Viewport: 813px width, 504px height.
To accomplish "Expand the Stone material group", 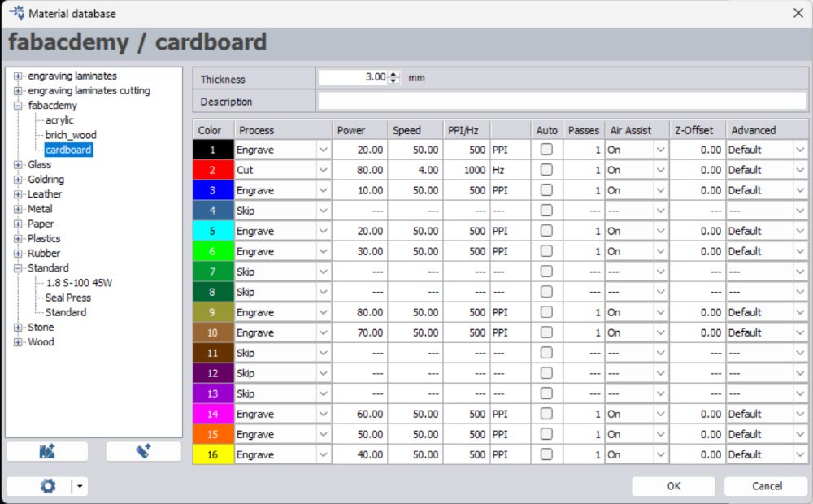I will tap(18, 328).
